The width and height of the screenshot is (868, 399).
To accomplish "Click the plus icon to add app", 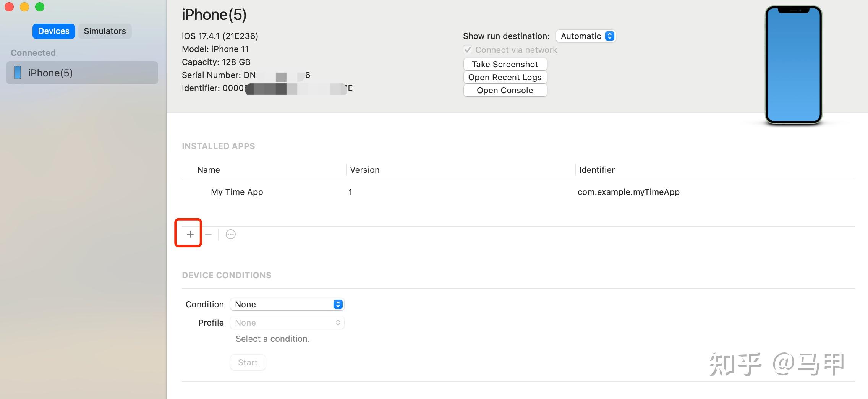I will [190, 234].
